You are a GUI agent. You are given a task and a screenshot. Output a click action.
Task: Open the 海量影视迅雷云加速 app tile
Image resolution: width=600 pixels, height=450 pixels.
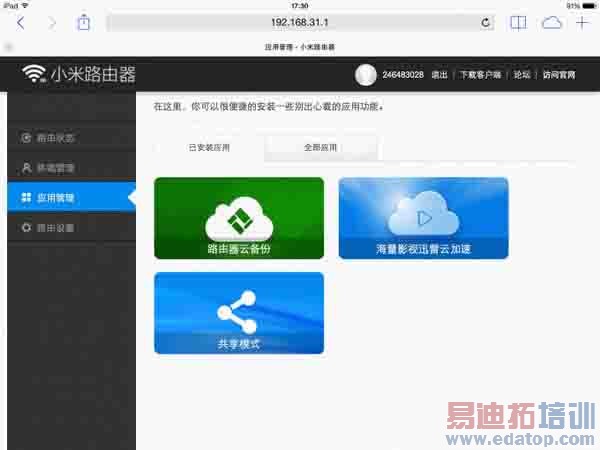click(424, 218)
